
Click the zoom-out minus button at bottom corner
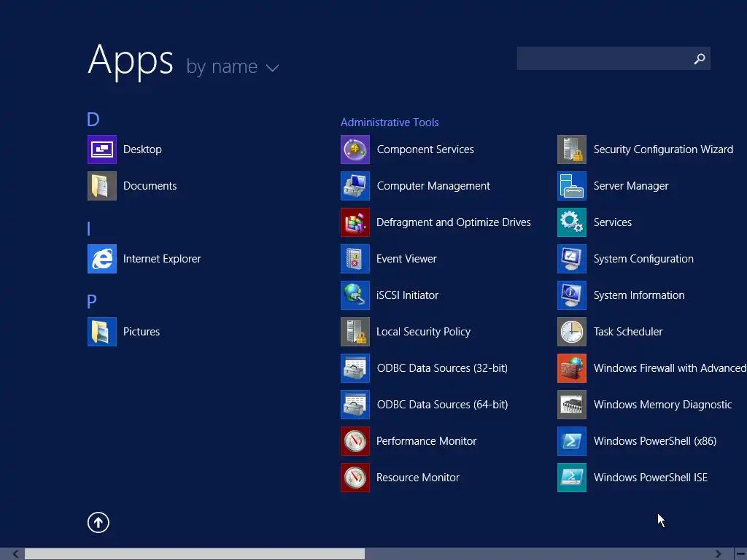coord(741,554)
